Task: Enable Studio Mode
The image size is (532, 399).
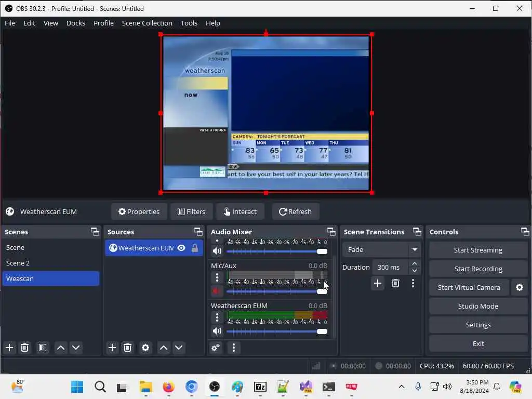Action: pos(478,306)
